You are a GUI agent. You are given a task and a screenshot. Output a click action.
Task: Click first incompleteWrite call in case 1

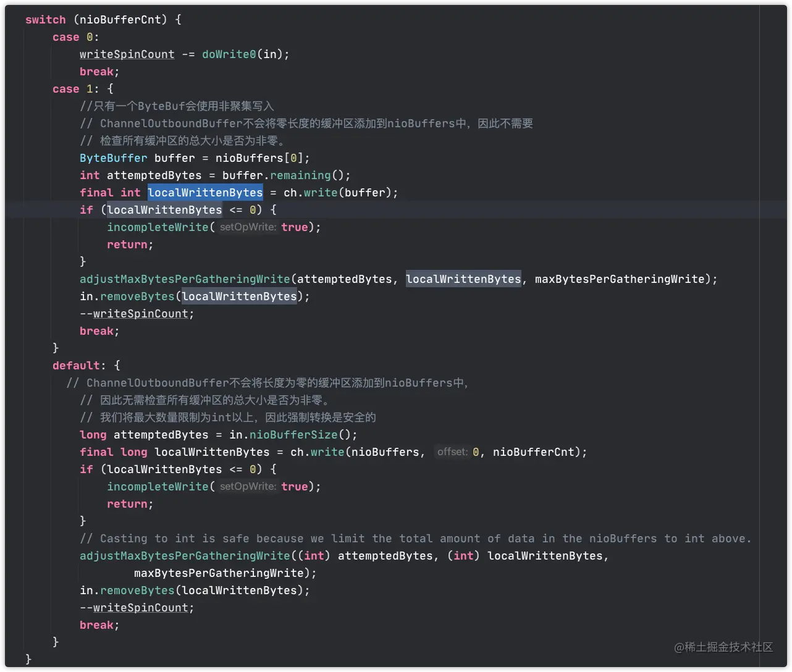coord(158,227)
